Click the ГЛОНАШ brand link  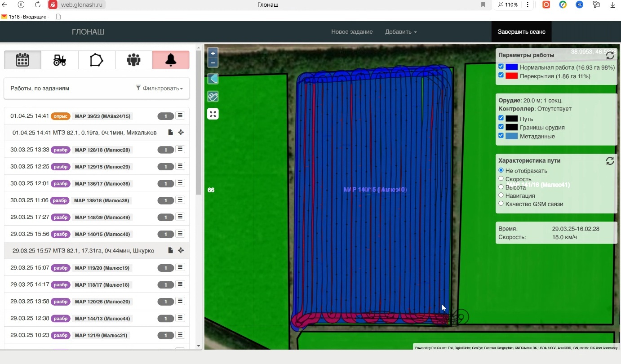88,32
